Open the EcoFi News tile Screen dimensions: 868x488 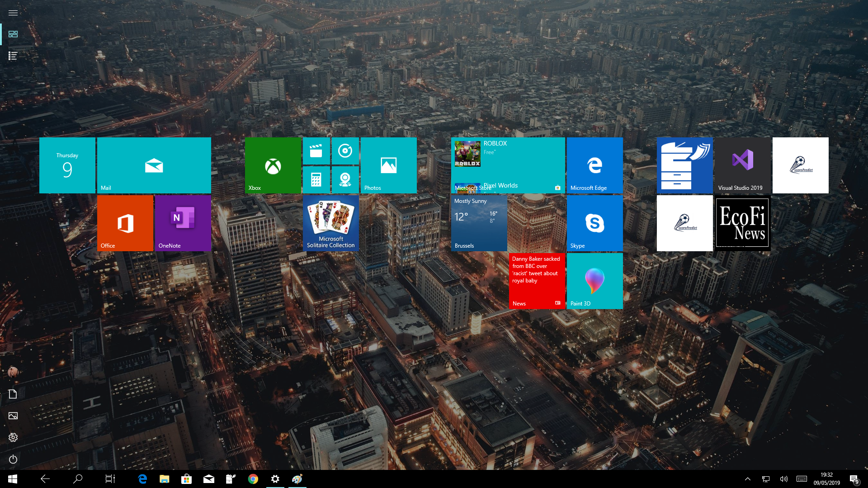click(743, 223)
